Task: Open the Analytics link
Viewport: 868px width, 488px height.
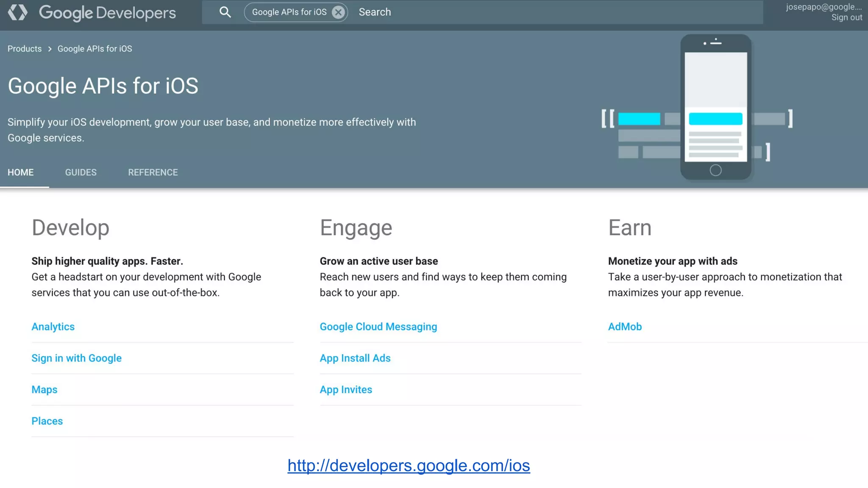Action: point(53,327)
